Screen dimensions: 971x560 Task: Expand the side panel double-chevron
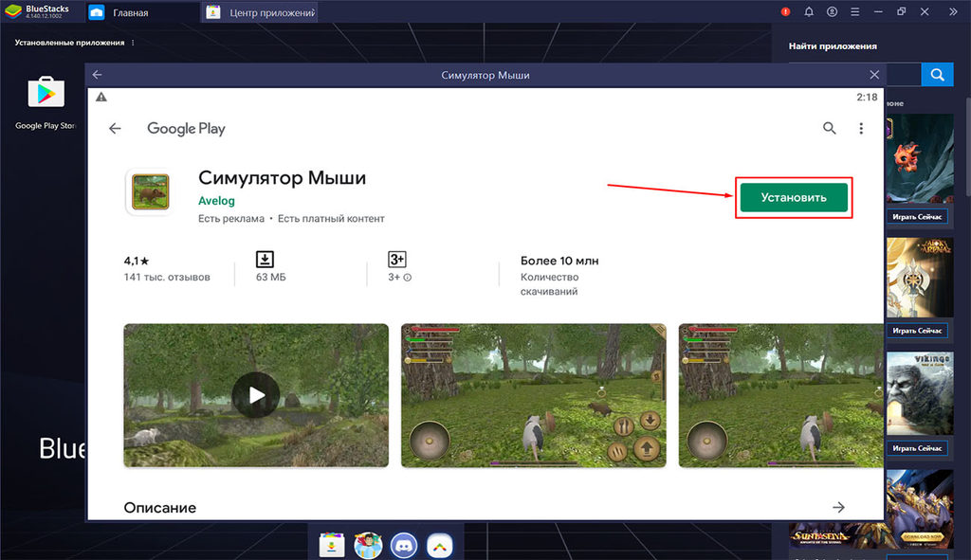(953, 11)
